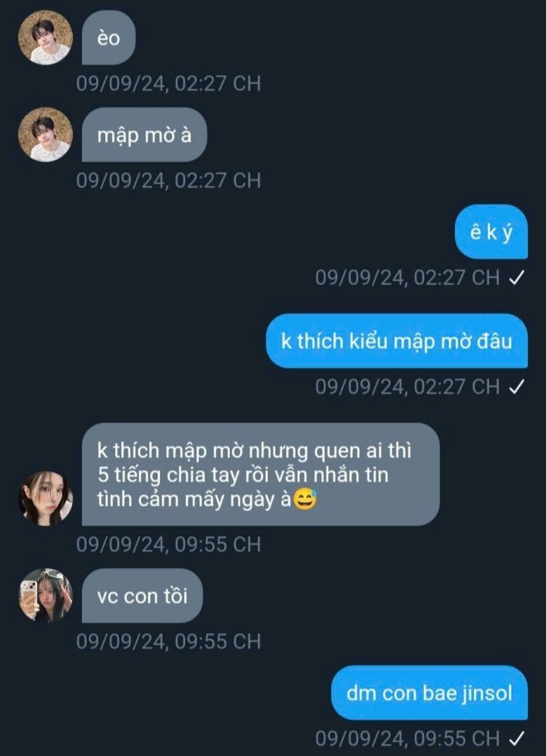Select the message about "5 tiếng chia tay"
Image resolution: width=546 pixels, height=756 pixels.
(261, 474)
